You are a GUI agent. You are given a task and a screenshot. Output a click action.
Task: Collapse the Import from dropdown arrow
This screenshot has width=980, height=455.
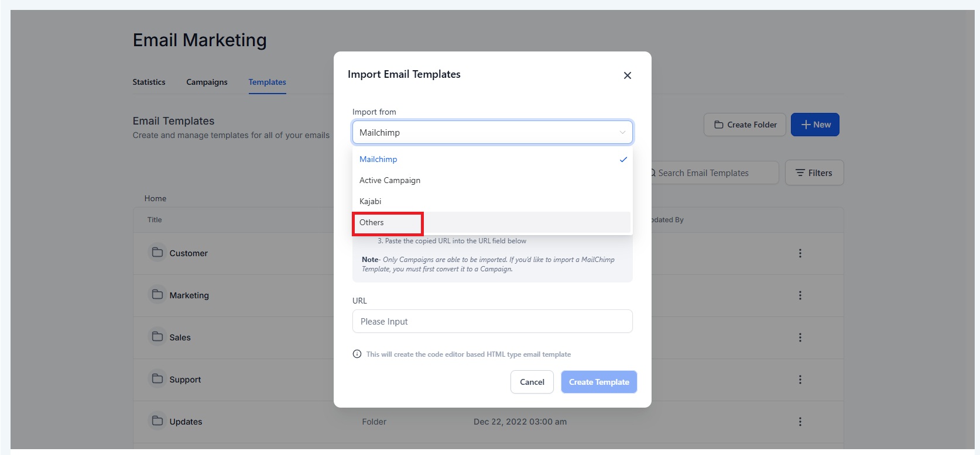tap(622, 132)
